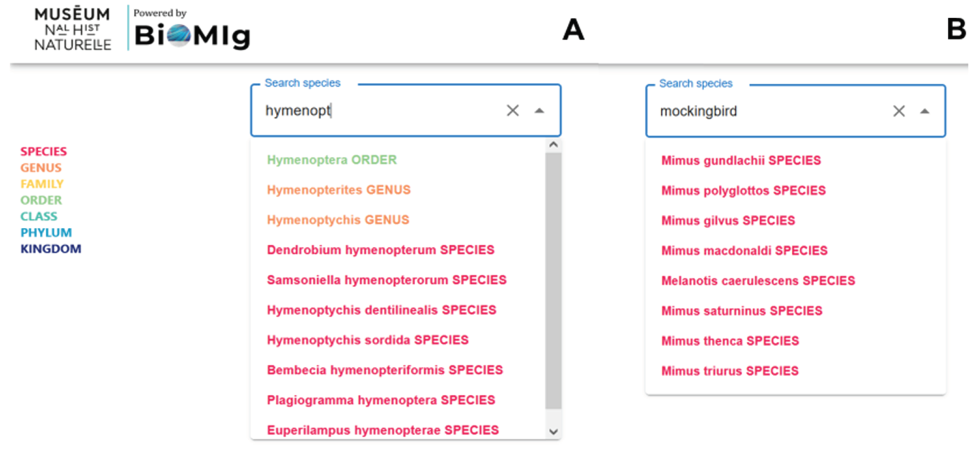Pick Mimus triurus SPECIES option

pos(730,371)
